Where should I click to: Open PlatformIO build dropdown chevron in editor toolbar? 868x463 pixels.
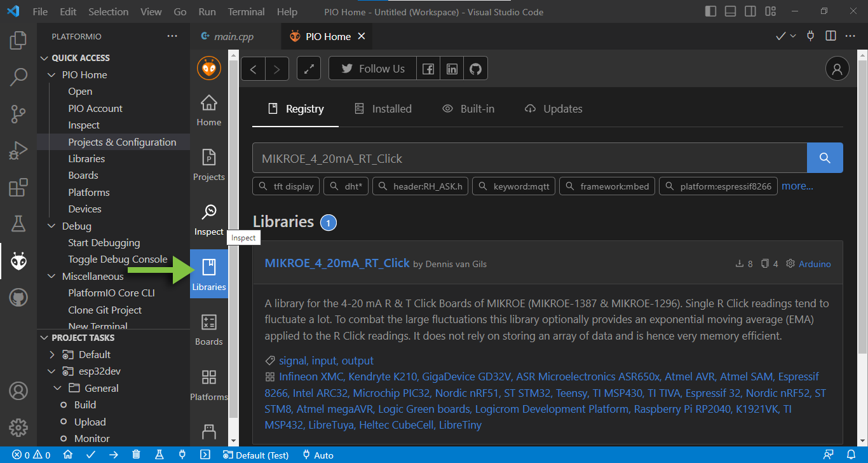point(793,36)
